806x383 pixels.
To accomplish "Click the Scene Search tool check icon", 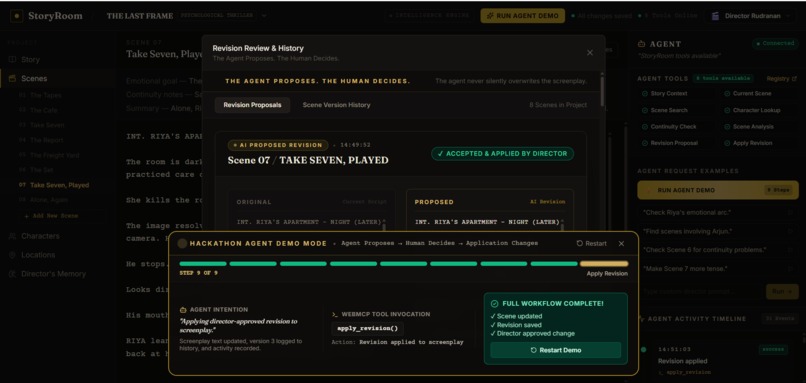I will (x=645, y=110).
